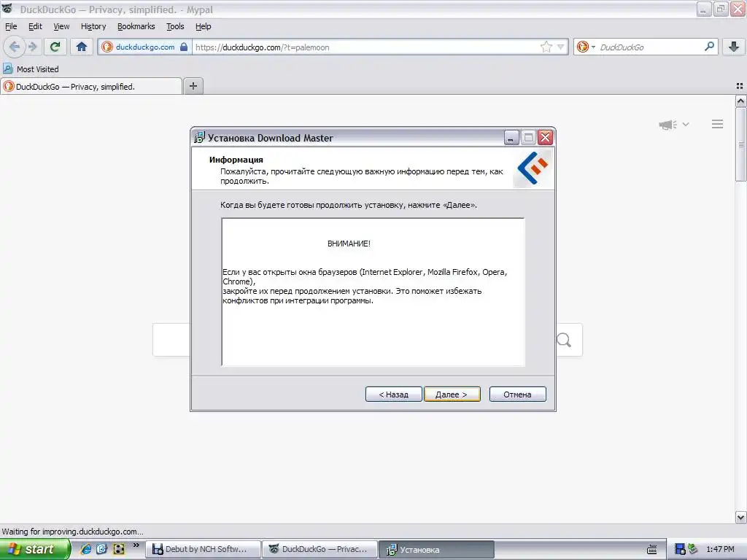This screenshot has width=747, height=560.
Task: Bookmark this page with the star icon
Action: 546,47
